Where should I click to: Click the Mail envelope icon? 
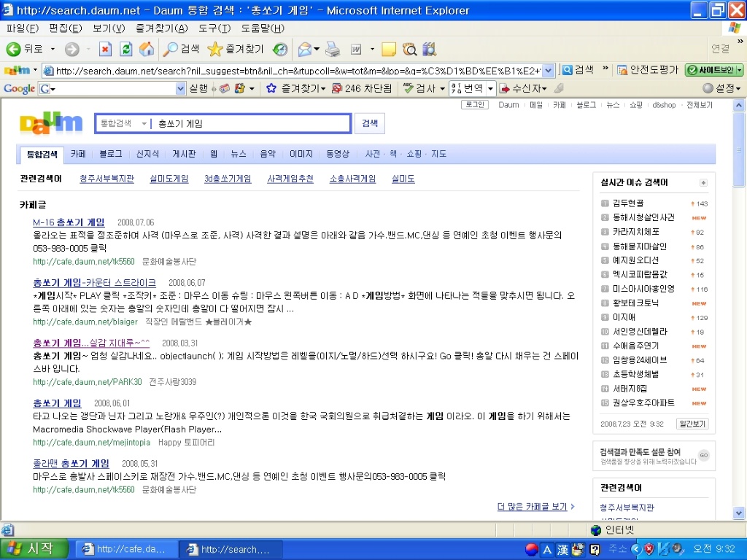coord(304,49)
